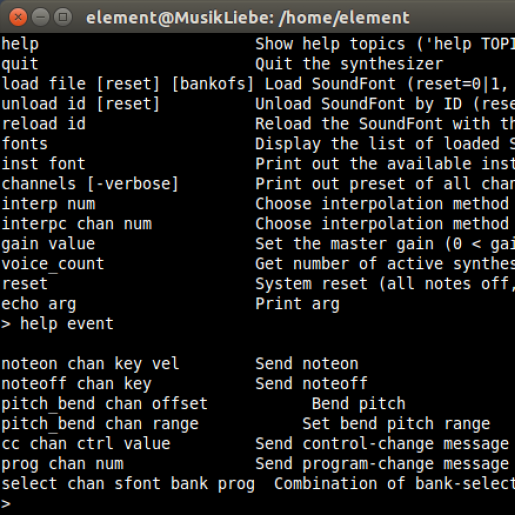Click the 'gain value' command entry
This screenshot has height=515, width=515.
point(48,244)
